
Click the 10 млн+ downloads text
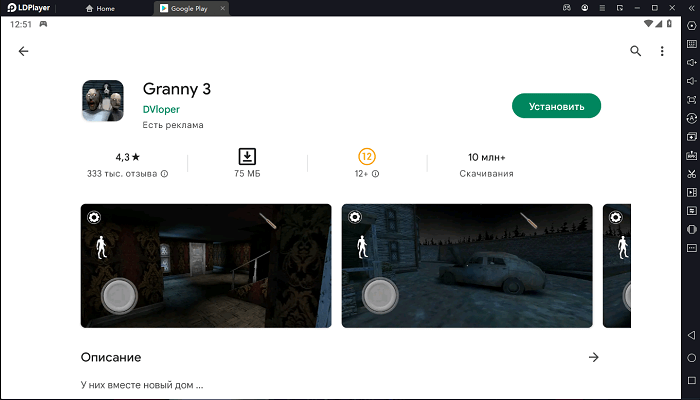[487, 157]
